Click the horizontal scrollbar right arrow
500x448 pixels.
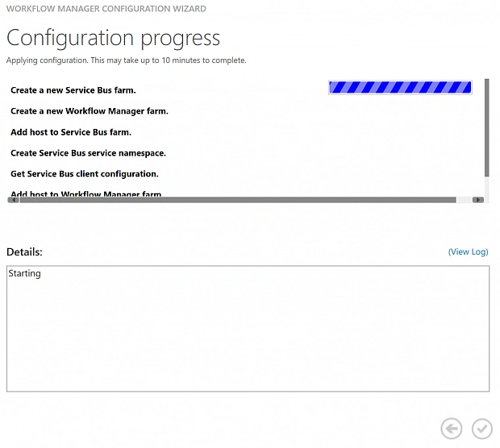pyautogui.click(x=477, y=200)
